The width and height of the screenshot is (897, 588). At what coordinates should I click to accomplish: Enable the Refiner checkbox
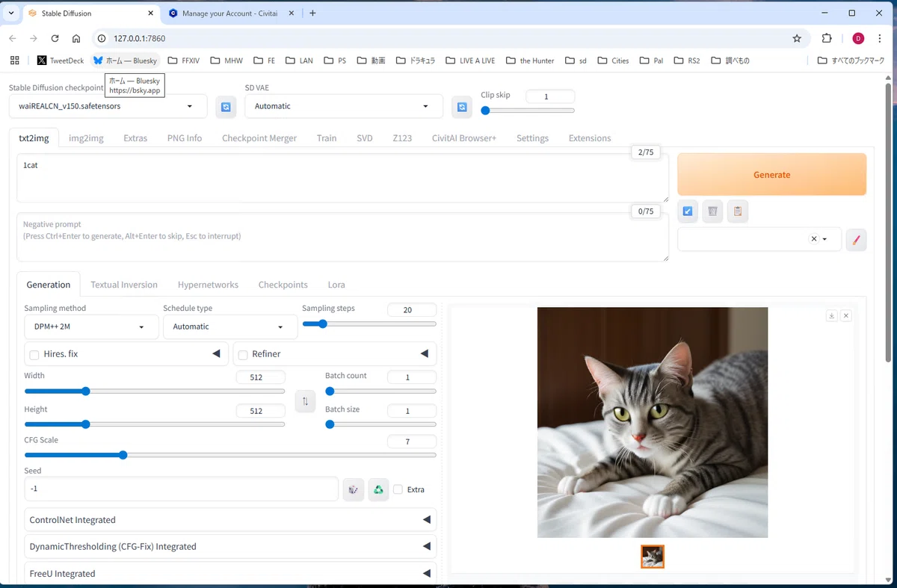click(x=243, y=354)
